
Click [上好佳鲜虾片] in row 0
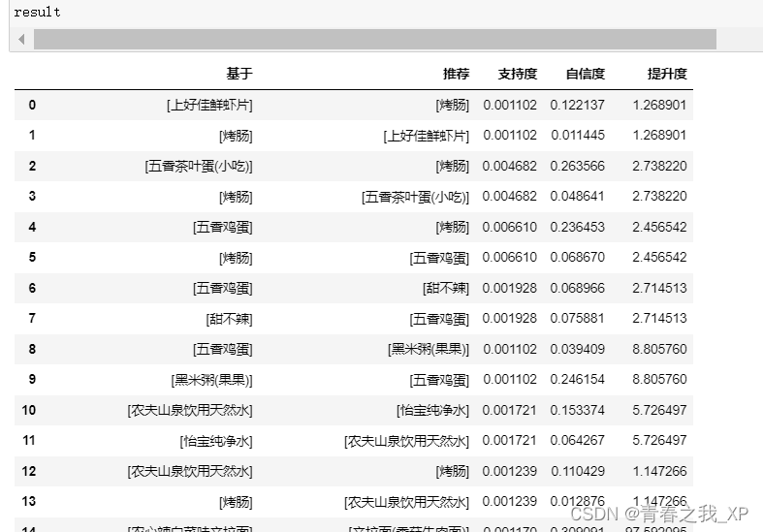pyautogui.click(x=209, y=105)
